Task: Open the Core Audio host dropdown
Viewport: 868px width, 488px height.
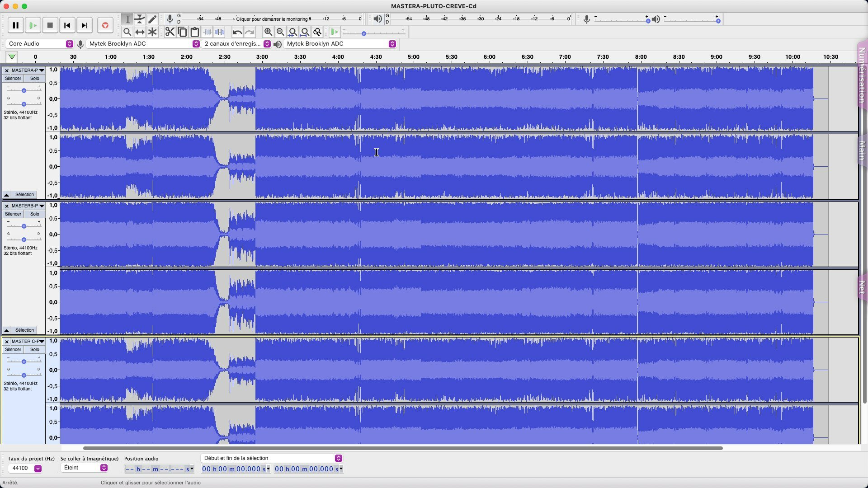Action: click(x=39, y=44)
